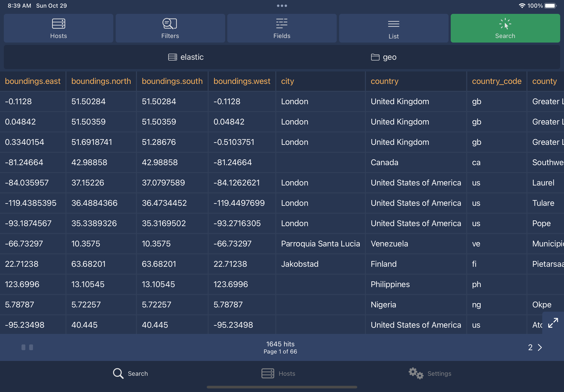Screen dimensions: 564x392
Task: Click the city column header
Action: click(x=287, y=81)
